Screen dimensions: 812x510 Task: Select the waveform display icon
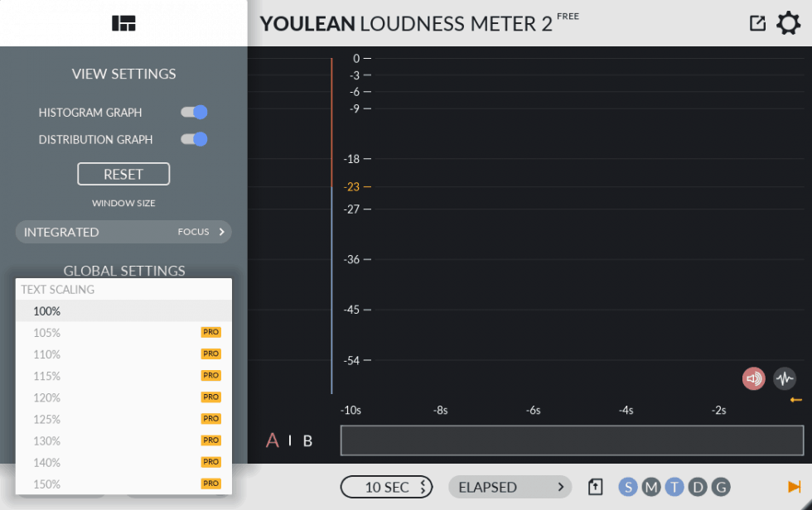[785, 378]
